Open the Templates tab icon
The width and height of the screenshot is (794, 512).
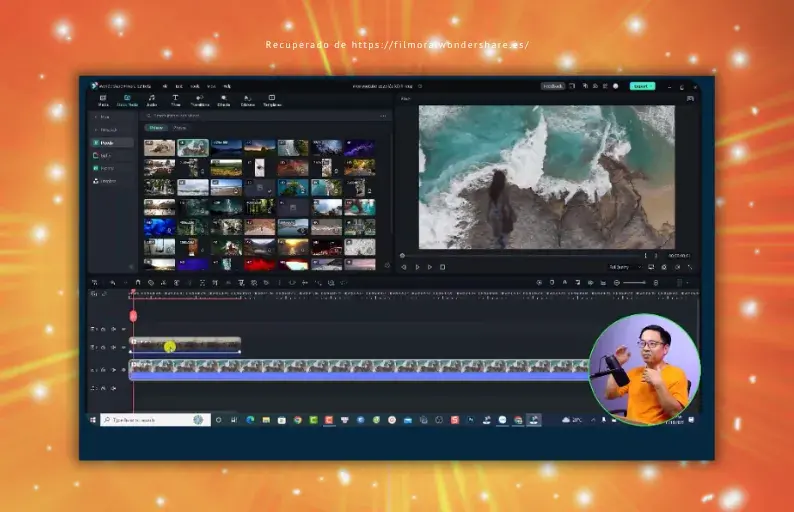272,100
